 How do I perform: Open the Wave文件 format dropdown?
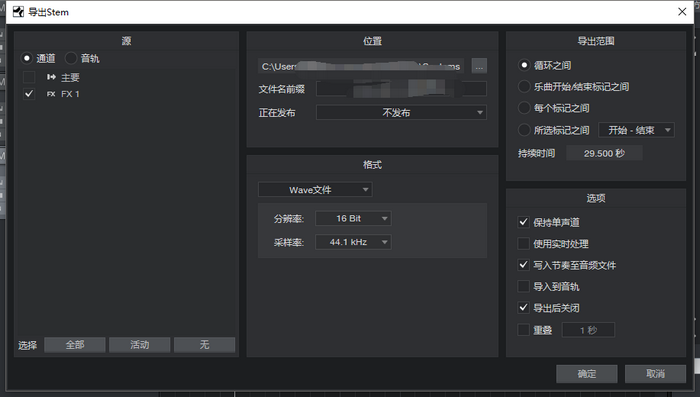(315, 190)
